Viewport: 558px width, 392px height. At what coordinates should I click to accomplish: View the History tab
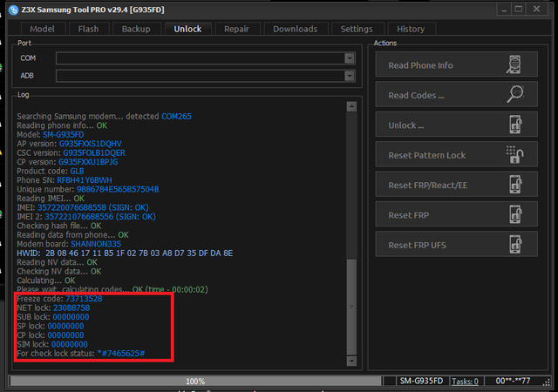[411, 29]
